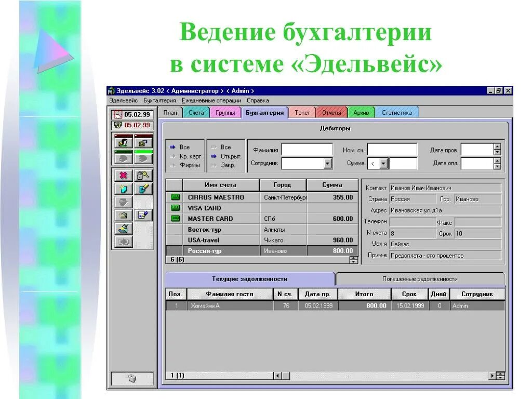This screenshot has width=532, height=399.
Task: Switch to the Отчеты tab
Action: (331, 113)
